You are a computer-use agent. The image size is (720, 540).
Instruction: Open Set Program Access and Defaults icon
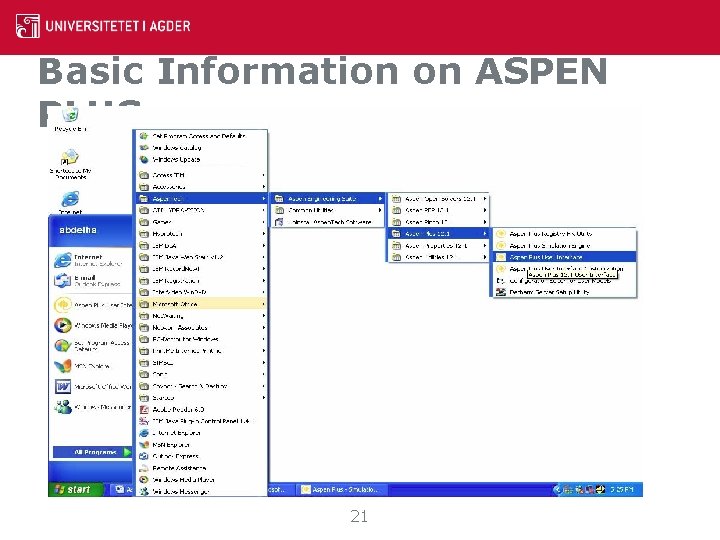click(x=144, y=136)
